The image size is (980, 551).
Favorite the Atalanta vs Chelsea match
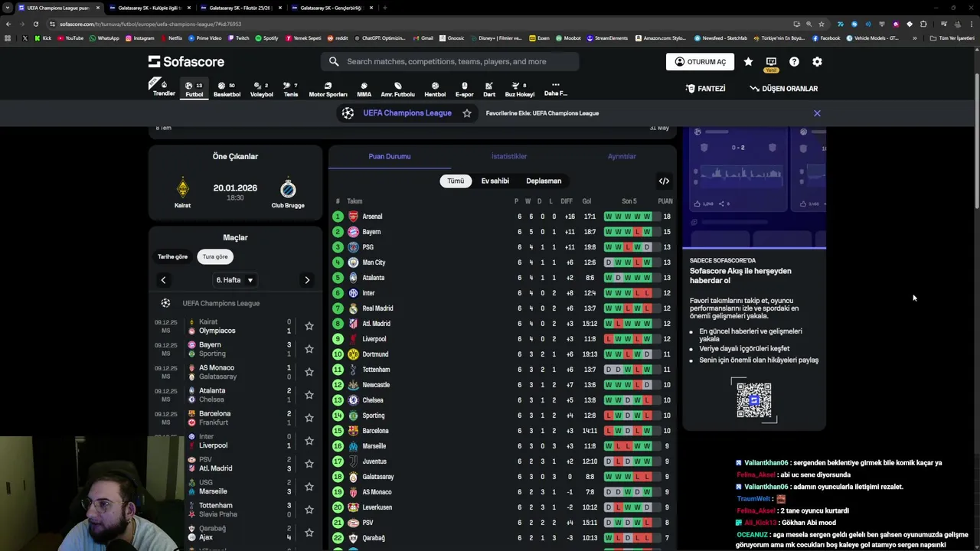point(309,395)
